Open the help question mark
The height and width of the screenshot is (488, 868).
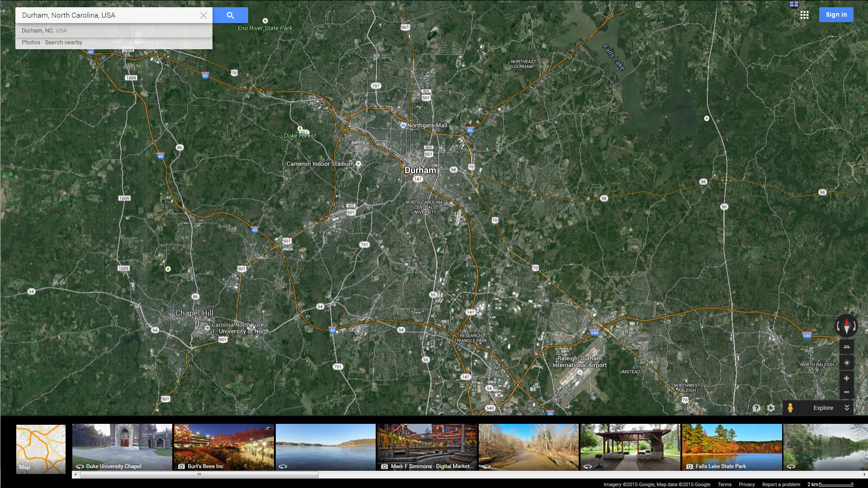pyautogui.click(x=756, y=408)
